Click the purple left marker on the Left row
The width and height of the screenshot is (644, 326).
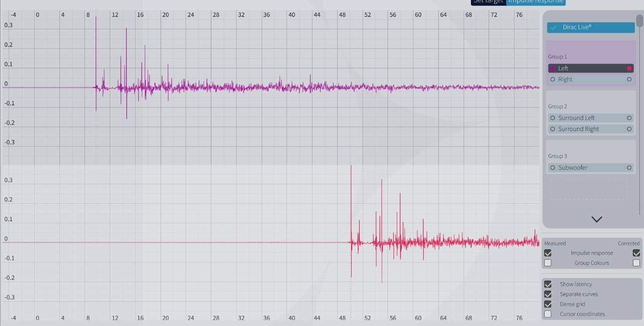click(x=553, y=68)
